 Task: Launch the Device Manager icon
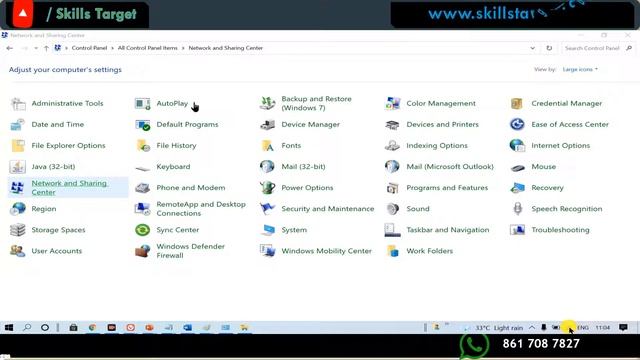(267, 124)
